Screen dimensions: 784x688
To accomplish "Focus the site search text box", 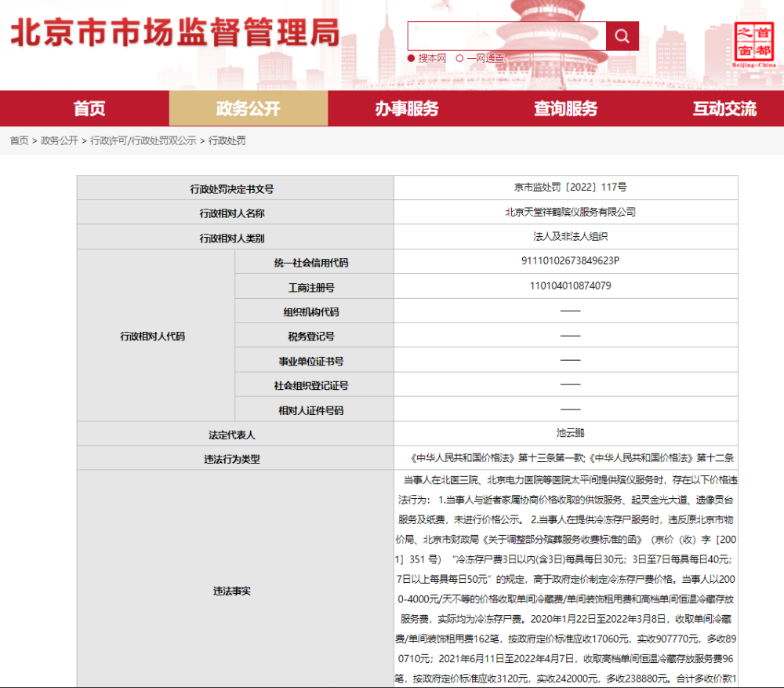I will pos(506,36).
